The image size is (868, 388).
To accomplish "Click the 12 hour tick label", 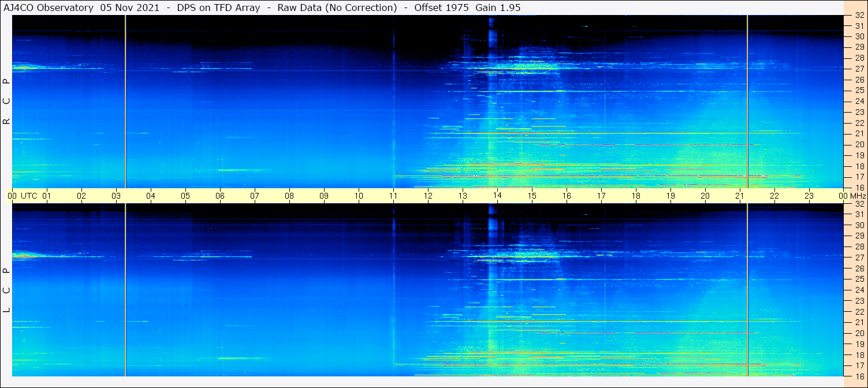I will 428,196.
